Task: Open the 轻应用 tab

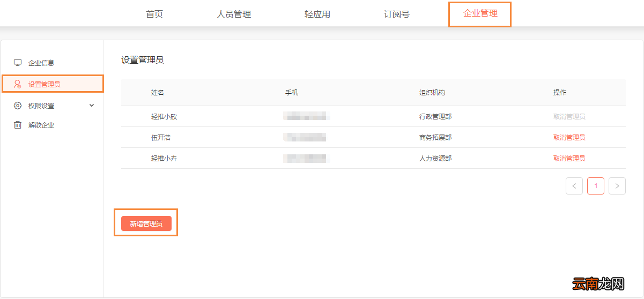Action: (x=317, y=14)
